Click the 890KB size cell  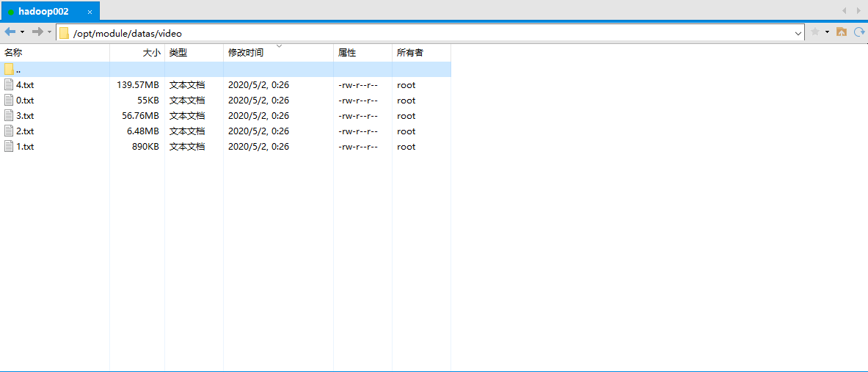(145, 147)
